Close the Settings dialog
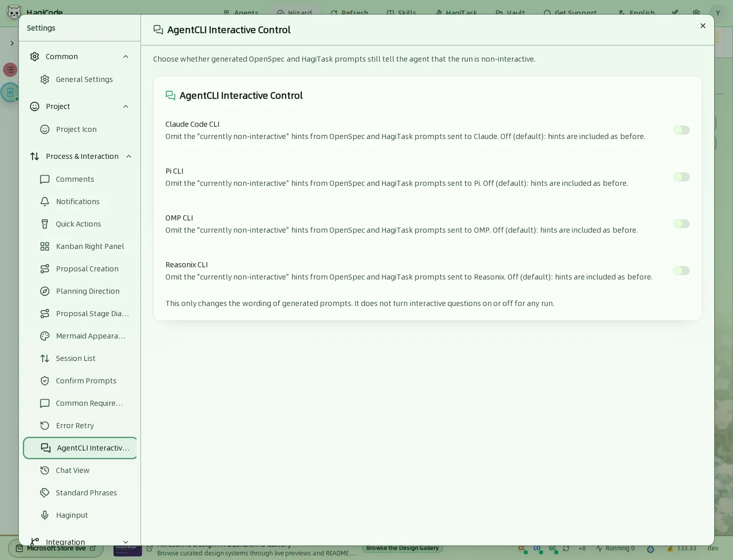Image resolution: width=733 pixels, height=560 pixels. pyautogui.click(x=703, y=26)
